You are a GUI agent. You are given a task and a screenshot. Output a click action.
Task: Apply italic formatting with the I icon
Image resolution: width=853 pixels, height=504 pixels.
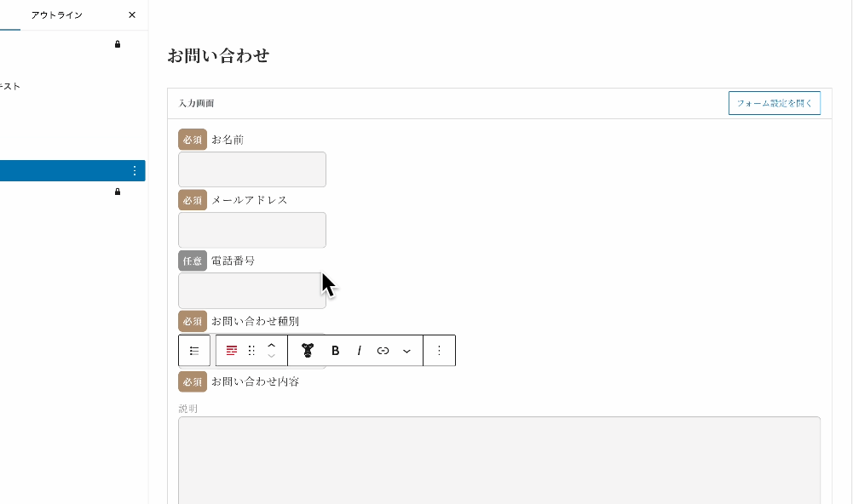[360, 350]
